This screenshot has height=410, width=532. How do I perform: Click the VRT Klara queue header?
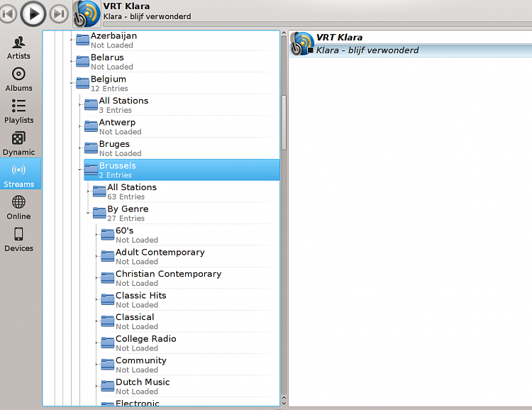pyautogui.click(x=411, y=38)
